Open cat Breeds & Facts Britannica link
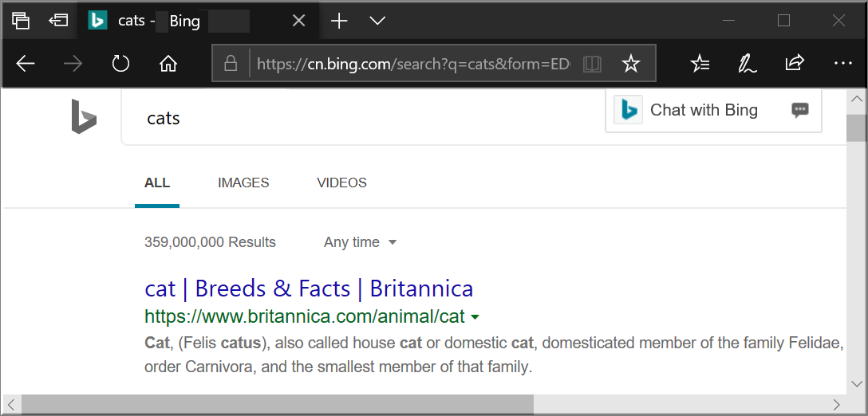The height and width of the screenshot is (416, 868). (x=309, y=288)
